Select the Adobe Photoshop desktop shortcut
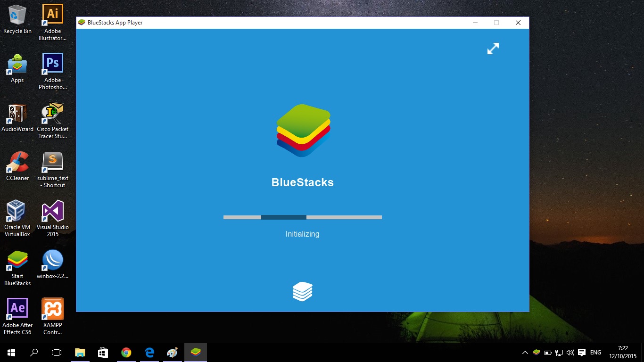Screen dimensions: 644x362 [x=53, y=71]
